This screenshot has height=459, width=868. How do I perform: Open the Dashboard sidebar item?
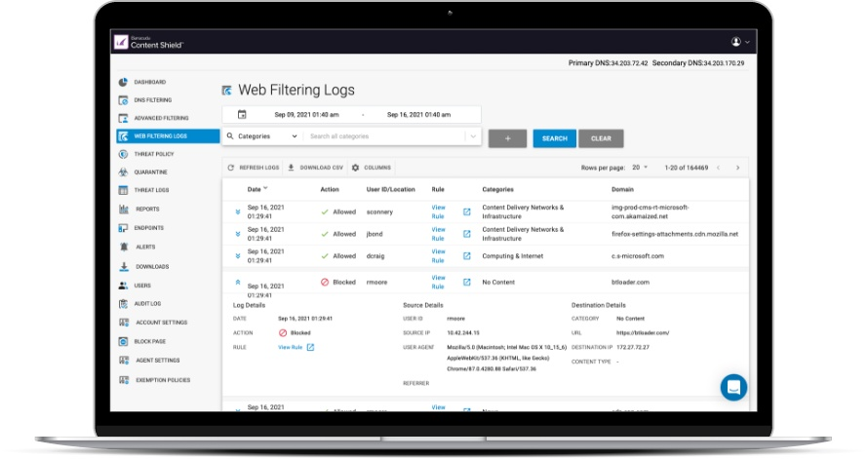149,82
